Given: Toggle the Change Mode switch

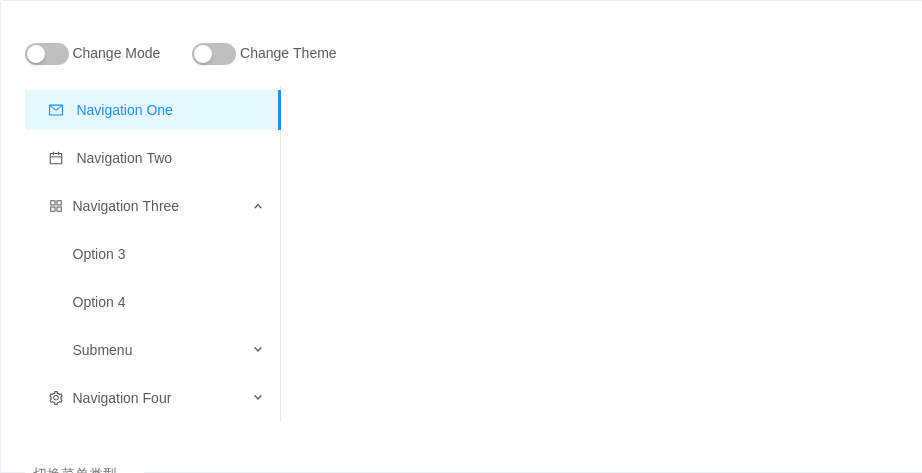Looking at the screenshot, I should point(47,54).
